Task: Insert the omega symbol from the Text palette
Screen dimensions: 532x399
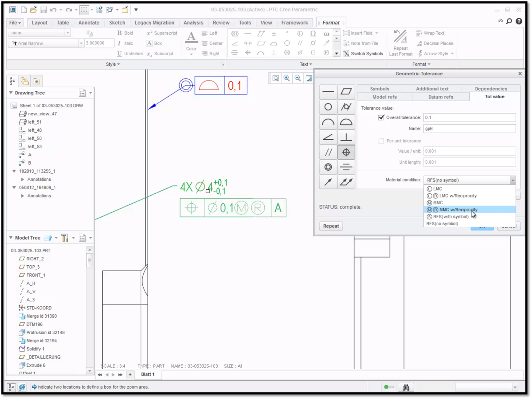Action: point(313,34)
